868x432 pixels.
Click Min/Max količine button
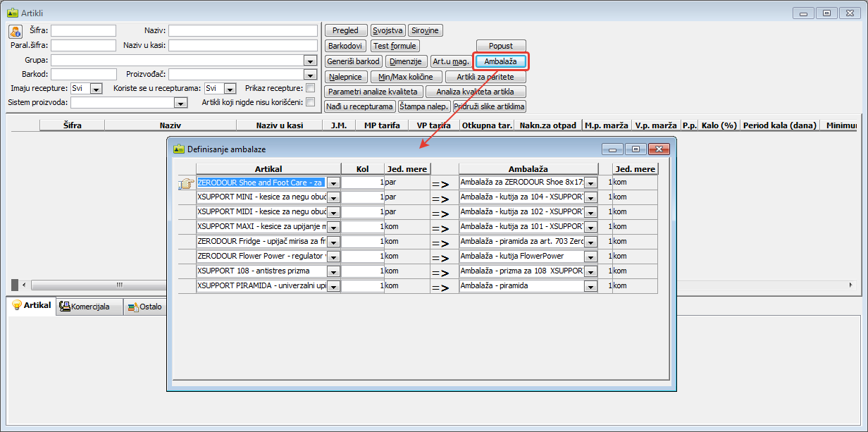tap(407, 77)
